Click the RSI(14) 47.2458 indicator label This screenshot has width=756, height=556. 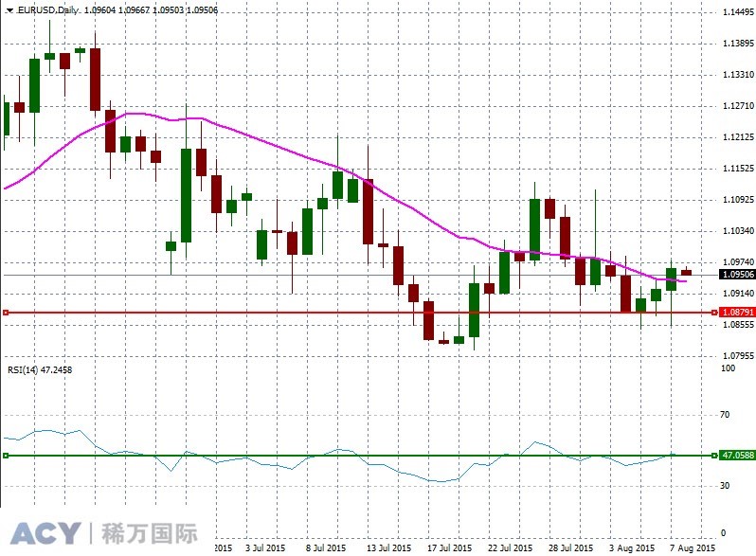[x=40, y=369]
